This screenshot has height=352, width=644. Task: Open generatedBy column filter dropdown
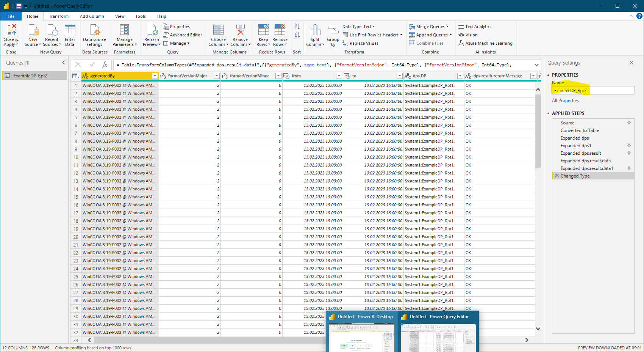point(155,76)
